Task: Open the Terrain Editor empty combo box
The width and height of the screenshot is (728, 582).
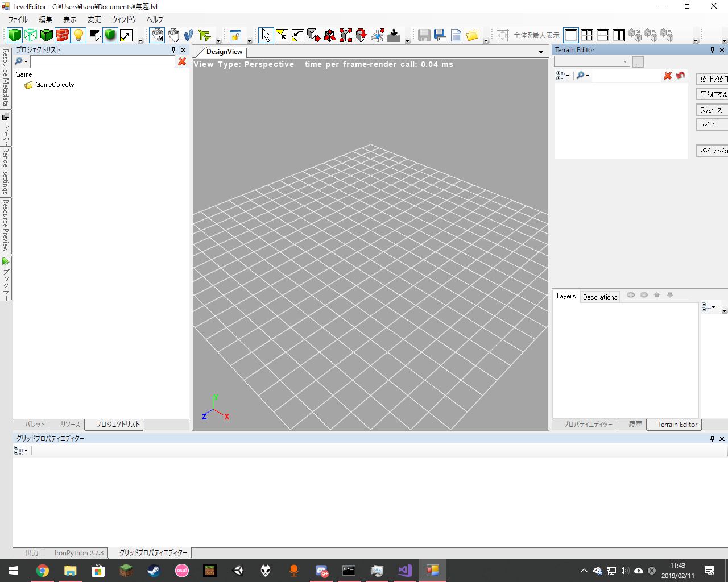Action: coord(591,61)
